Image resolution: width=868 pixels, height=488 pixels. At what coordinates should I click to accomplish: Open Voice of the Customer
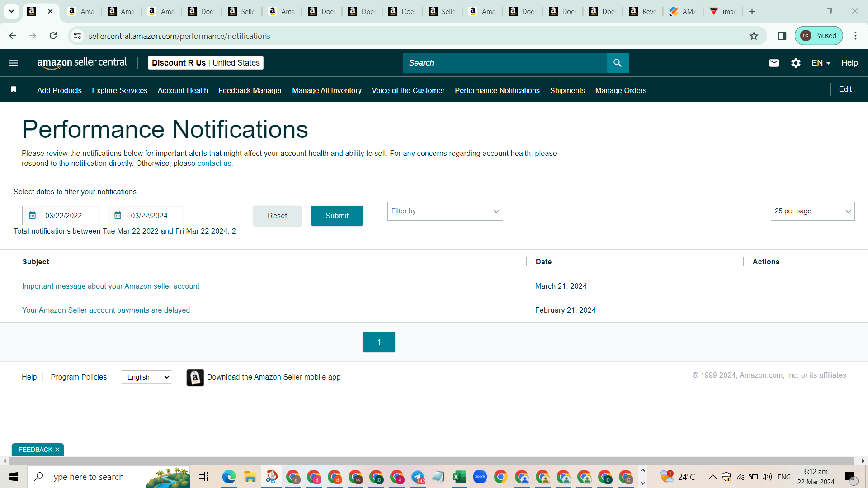coord(408,90)
